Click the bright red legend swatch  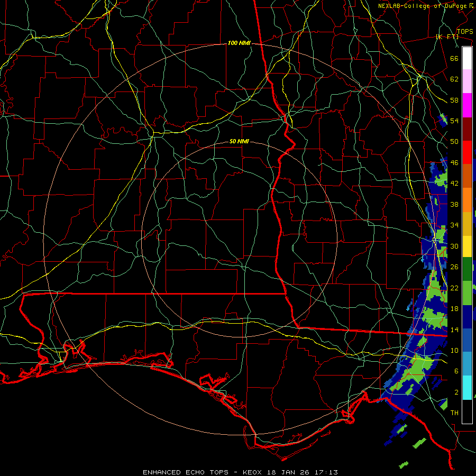[467, 152]
